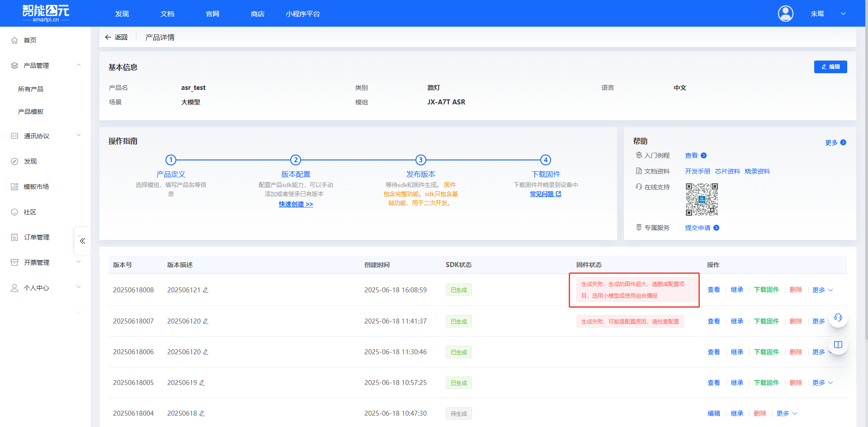Screen dimensions: 868x427
Task: Click the back arrow 返回
Action: [x=116, y=37]
